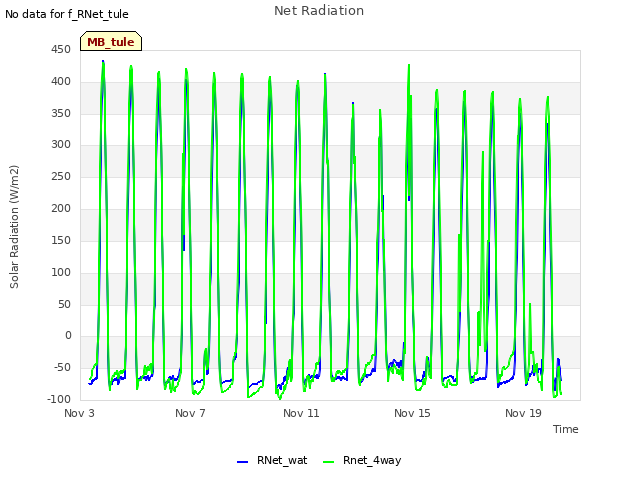640x480 pixels.
Task: Click the 0 y-axis tick label
Action: pos(68,336)
